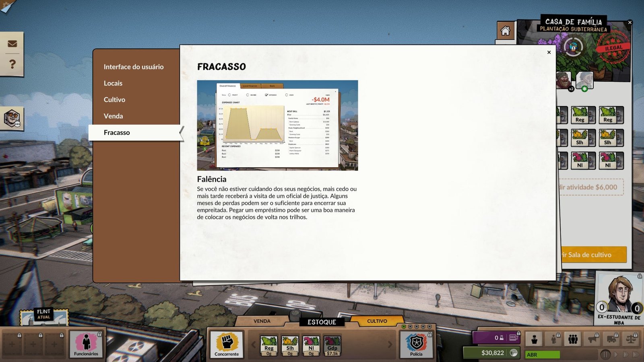Click the play normal speed arrow

616,354
